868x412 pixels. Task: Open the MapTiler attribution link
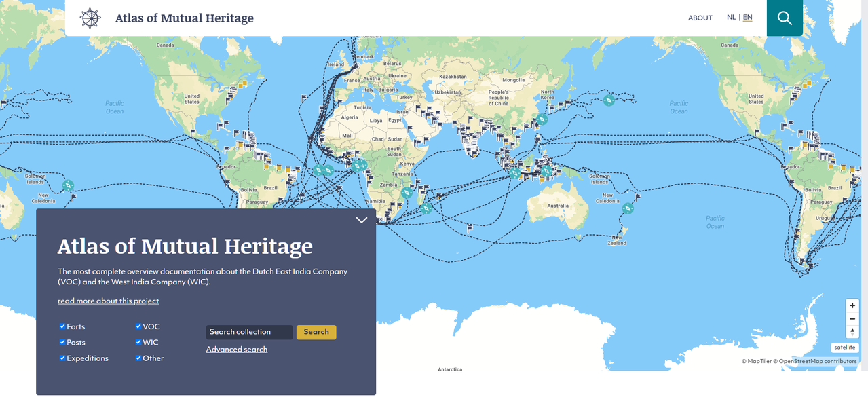point(757,362)
